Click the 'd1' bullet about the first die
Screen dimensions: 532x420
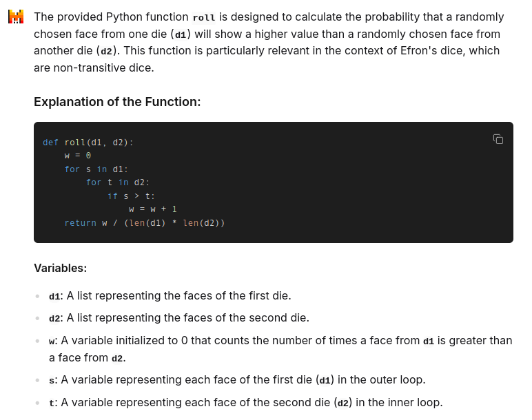coord(170,296)
